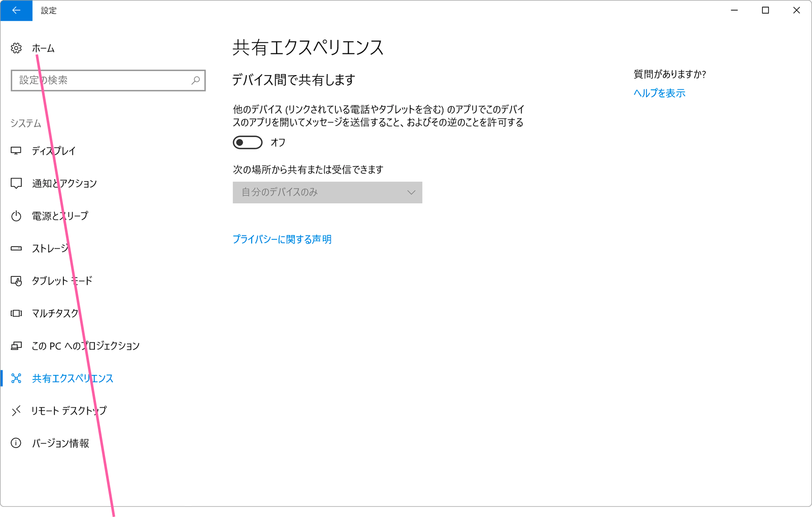Open この PC へのプロジェクション page
812x517 pixels.
[86, 346]
